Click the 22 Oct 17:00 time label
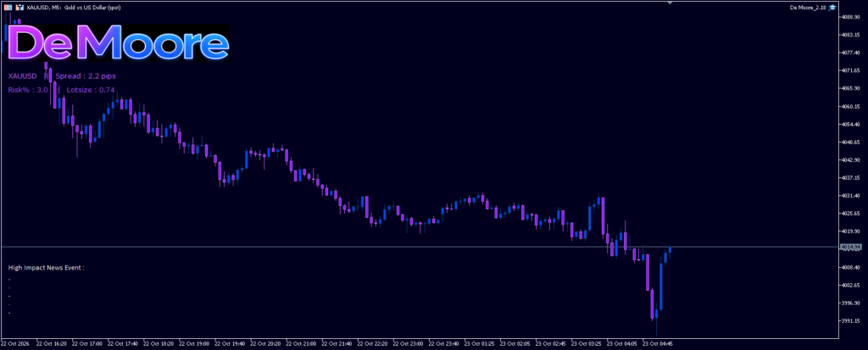Viewport: 868px width, 350px height. 87,343
